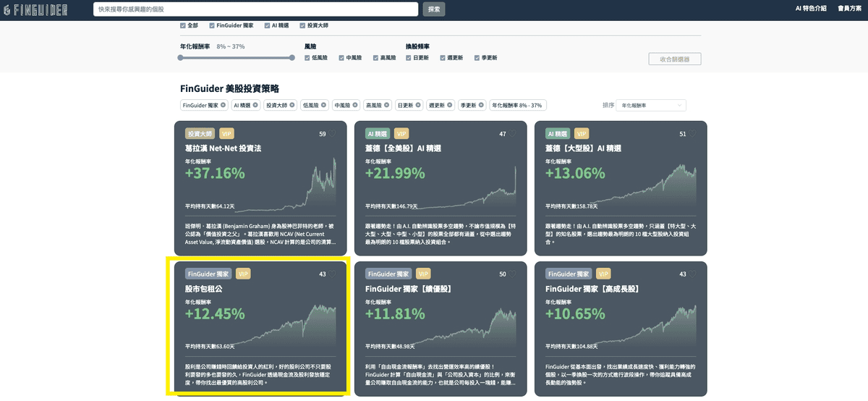Click the VIP badge on 蓋德【大型股】card
The height and width of the screenshot is (401, 868).
pyautogui.click(x=582, y=134)
